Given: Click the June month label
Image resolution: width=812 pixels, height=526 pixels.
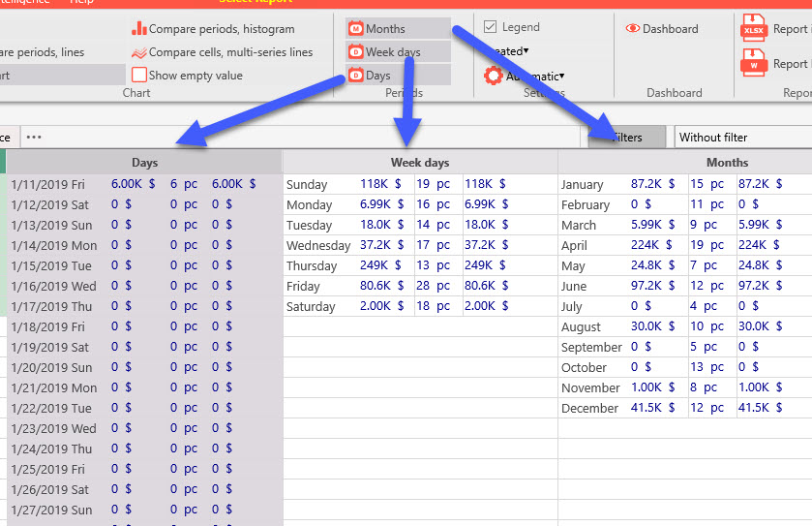Looking at the screenshot, I should 574,286.
